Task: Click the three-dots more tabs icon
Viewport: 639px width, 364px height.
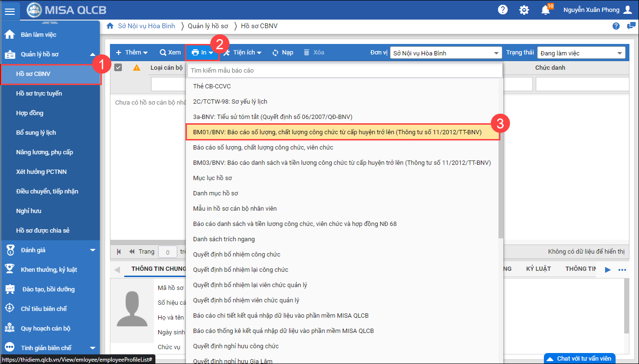Action: pyautogui.click(x=622, y=269)
